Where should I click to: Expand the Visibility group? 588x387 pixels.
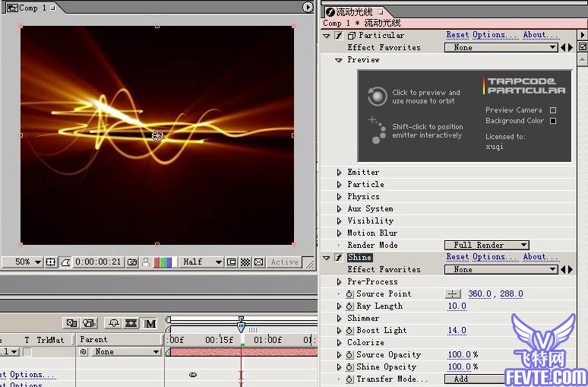[x=339, y=220]
